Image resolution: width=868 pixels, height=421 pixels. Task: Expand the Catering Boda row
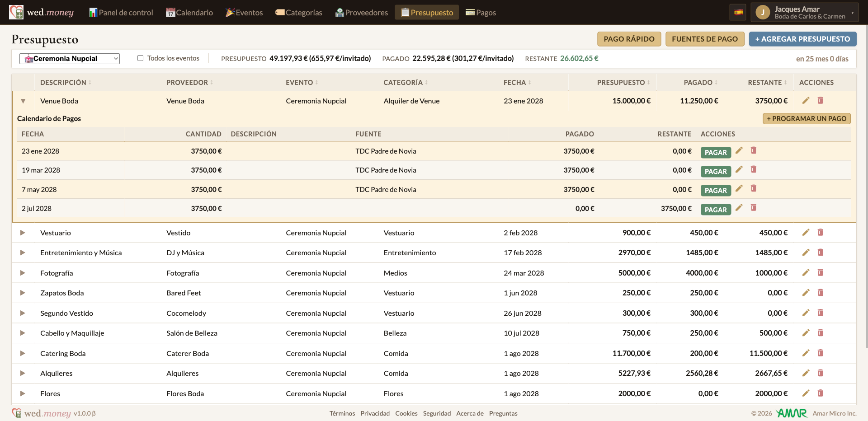tap(23, 353)
